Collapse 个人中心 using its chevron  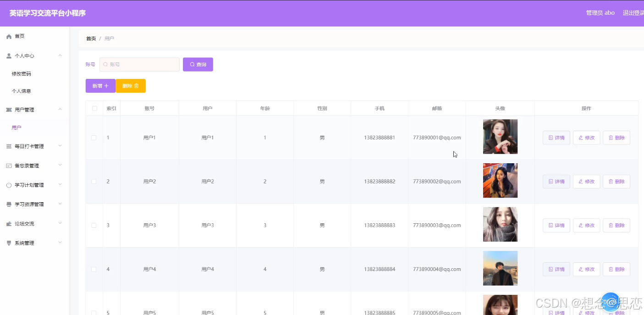[x=60, y=55]
